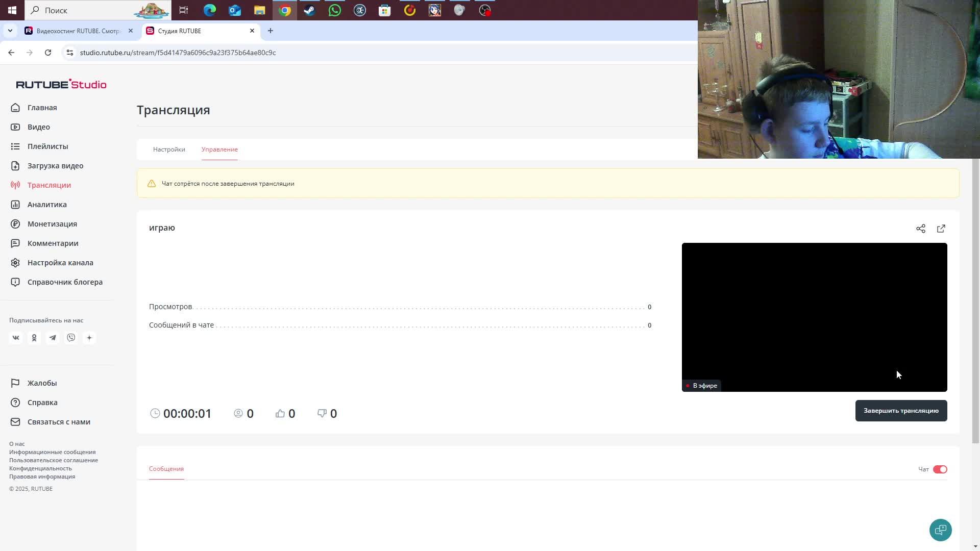Screen dimensions: 980x551
Task: Click the viewers count icon
Action: click(238, 413)
